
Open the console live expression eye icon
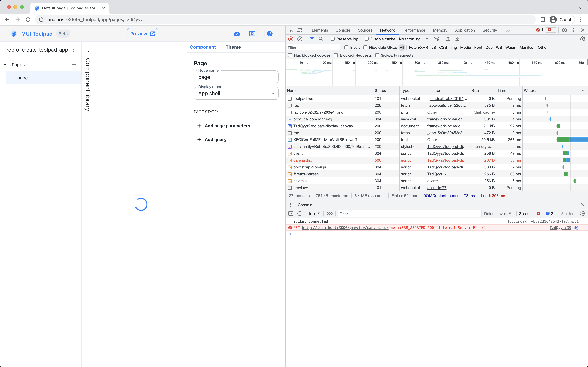pyautogui.click(x=329, y=214)
